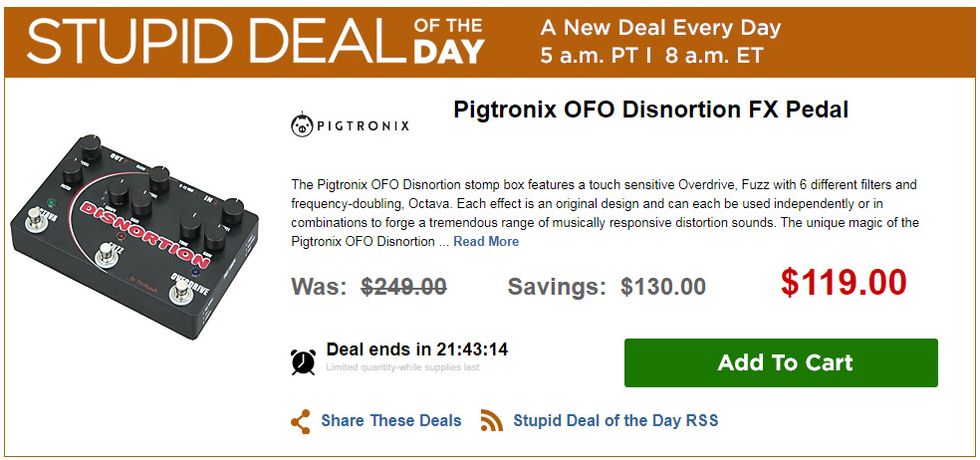
Task: Click the $130.00 savings amount
Action: coord(662,287)
